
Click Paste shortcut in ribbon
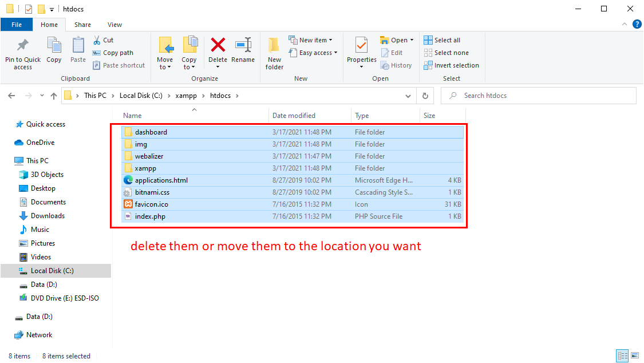118,65
